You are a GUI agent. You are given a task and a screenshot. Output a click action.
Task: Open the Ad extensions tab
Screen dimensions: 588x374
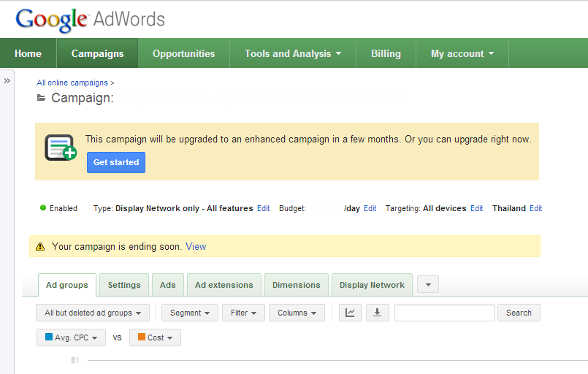(224, 285)
